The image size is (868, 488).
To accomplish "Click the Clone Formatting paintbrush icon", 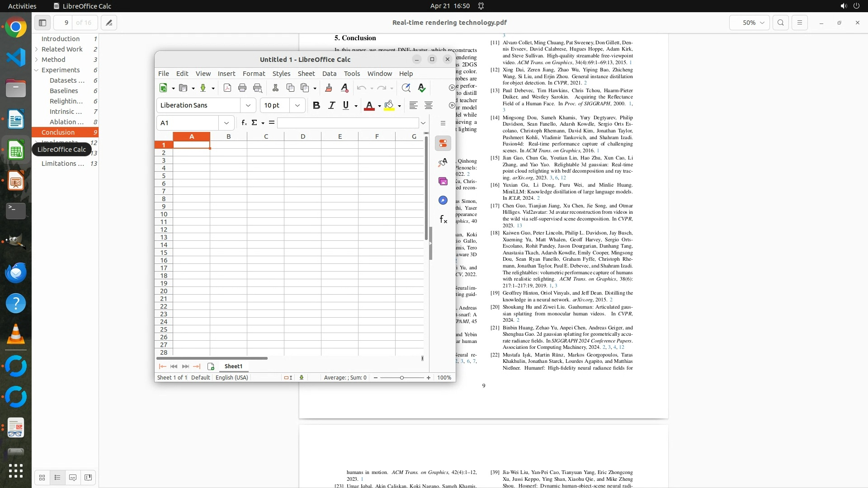I will tap(329, 88).
